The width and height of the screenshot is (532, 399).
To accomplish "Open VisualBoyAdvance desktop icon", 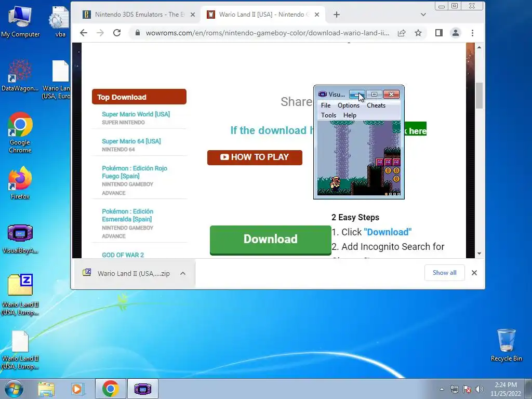I will click(x=20, y=238).
